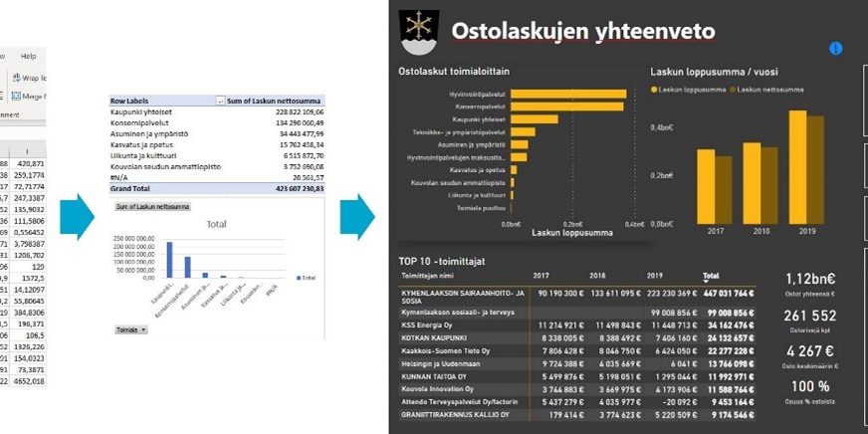Click the Kouvolan seudun ammattiopisto pivot row

(217, 166)
